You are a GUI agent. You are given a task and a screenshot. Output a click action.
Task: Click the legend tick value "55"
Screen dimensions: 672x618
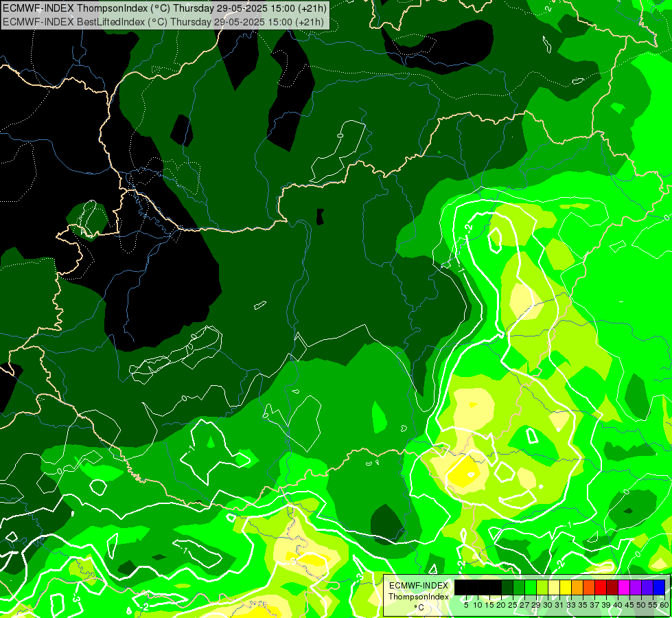pos(653,605)
